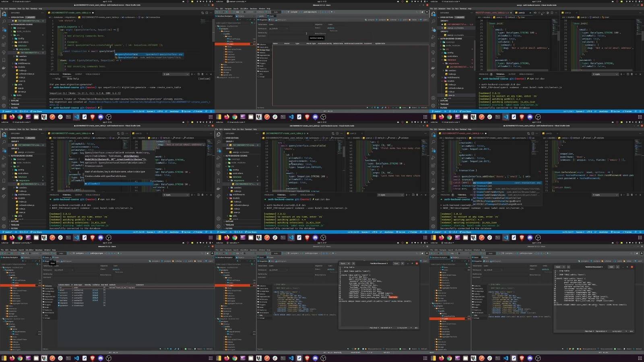Click Open button in bottom-center text editor window
The image size is (644, 362).
[x=343, y=263]
